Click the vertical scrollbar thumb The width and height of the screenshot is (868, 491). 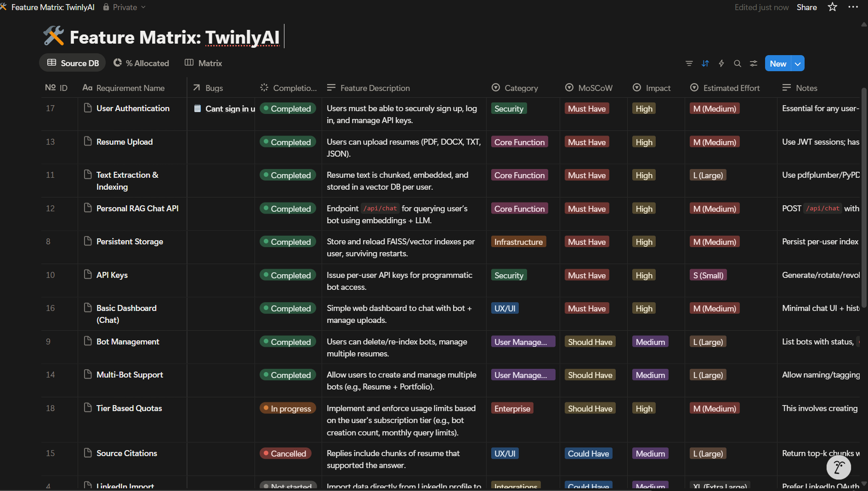[x=864, y=198]
